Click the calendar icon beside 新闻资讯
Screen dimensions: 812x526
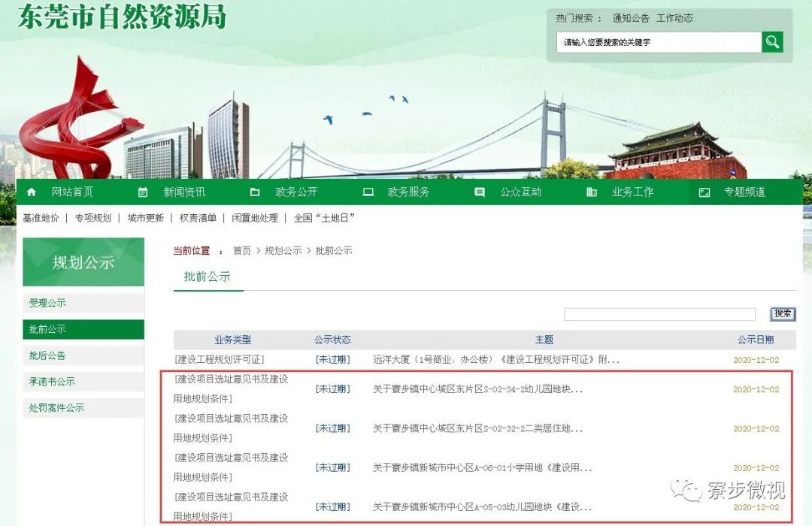point(143,192)
